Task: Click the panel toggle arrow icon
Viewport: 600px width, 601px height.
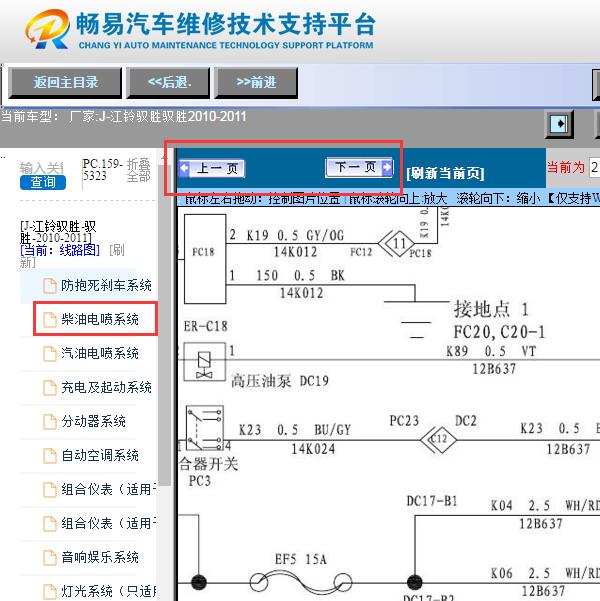Action: (559, 124)
